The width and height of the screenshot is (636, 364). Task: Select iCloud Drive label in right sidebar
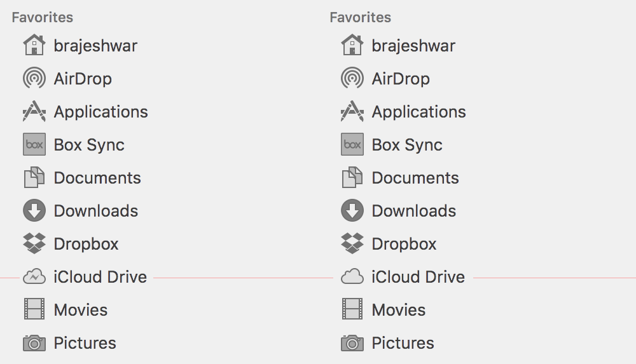[x=418, y=277]
